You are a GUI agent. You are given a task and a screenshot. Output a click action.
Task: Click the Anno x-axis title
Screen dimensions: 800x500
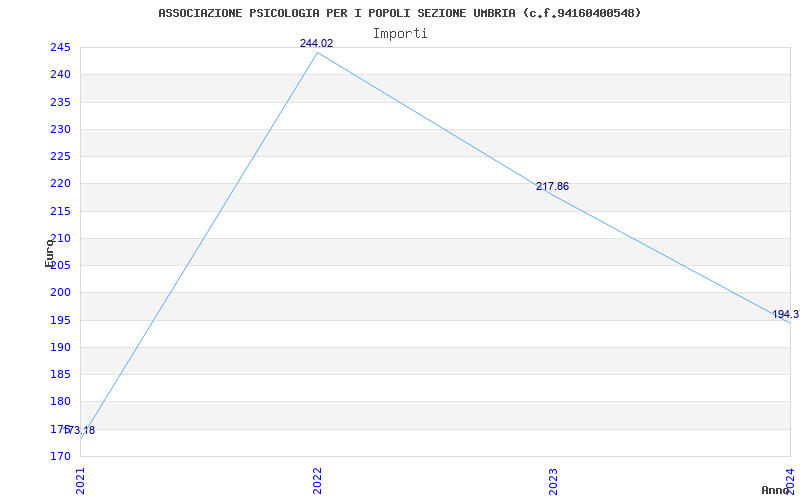775,490
